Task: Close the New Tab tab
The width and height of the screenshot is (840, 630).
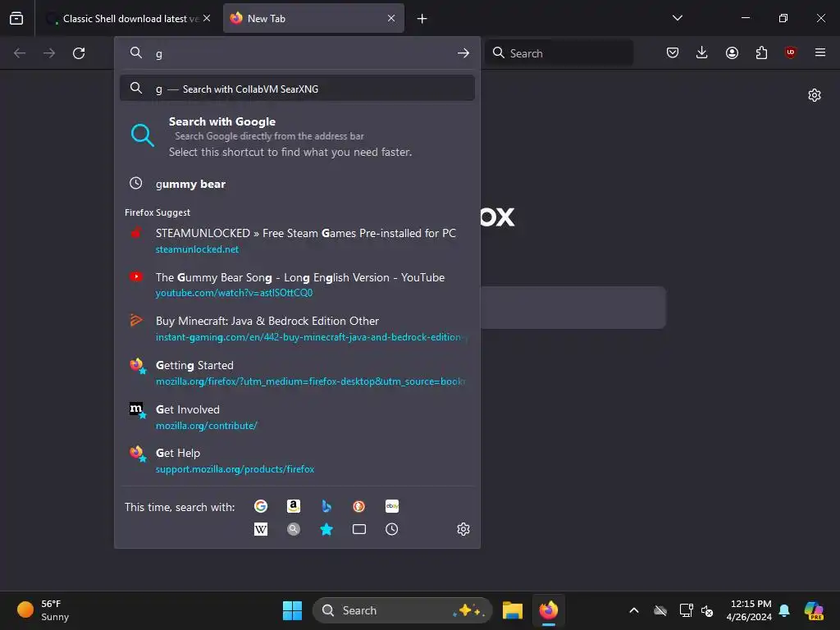Action: (391, 18)
